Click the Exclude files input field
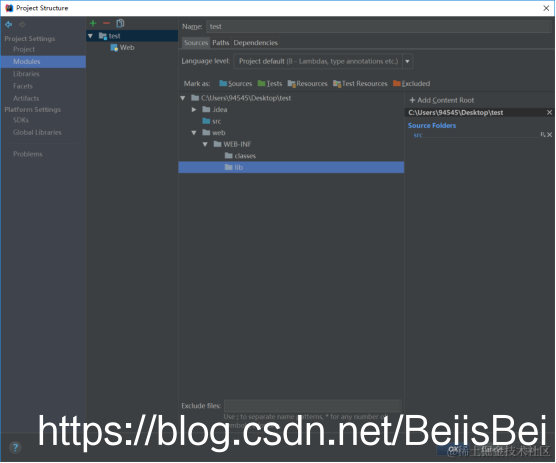The image size is (556, 463). pos(313,406)
